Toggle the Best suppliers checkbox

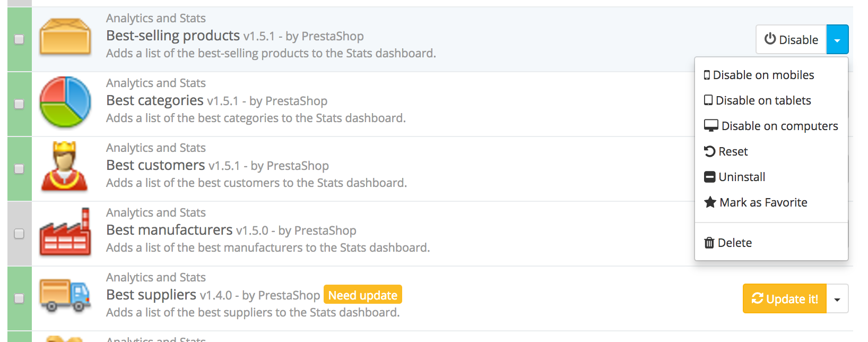[x=19, y=298]
